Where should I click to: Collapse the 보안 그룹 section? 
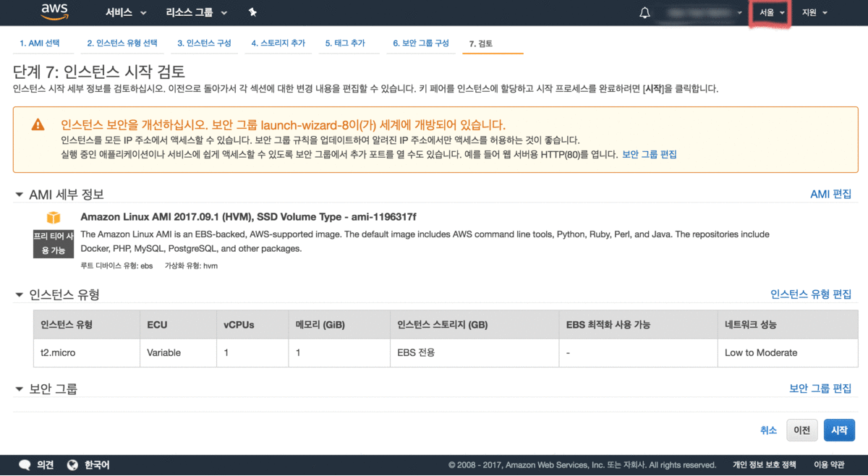click(x=19, y=389)
